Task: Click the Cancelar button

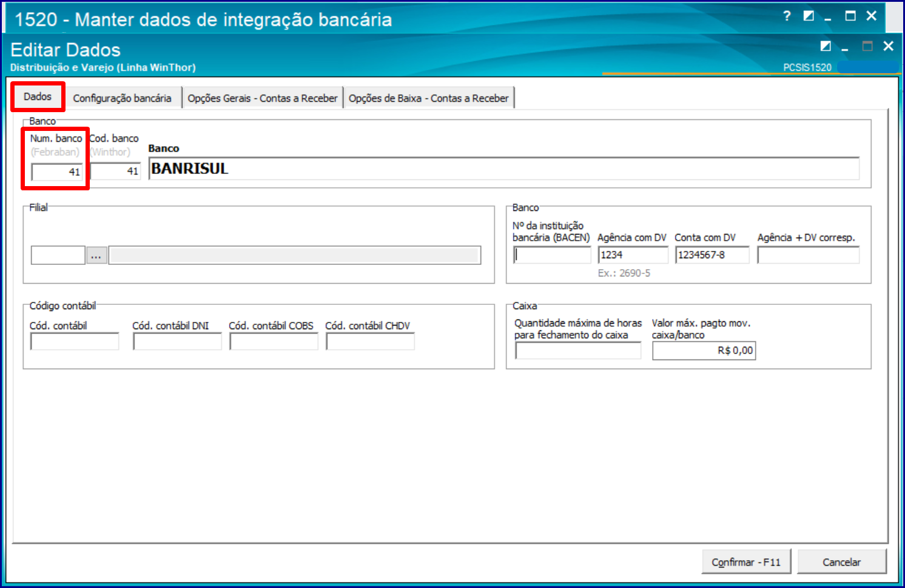Action: [841, 562]
